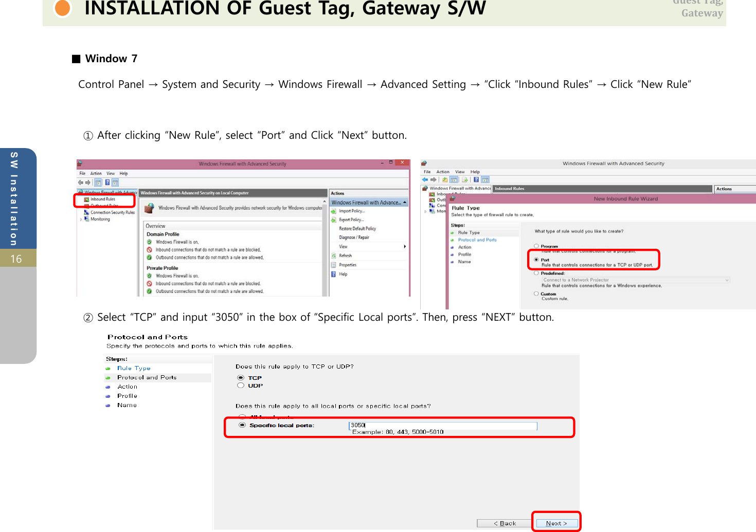This screenshot has width=756, height=532.
Task: Click Properties icon in Actions pane
Action: pos(334,265)
